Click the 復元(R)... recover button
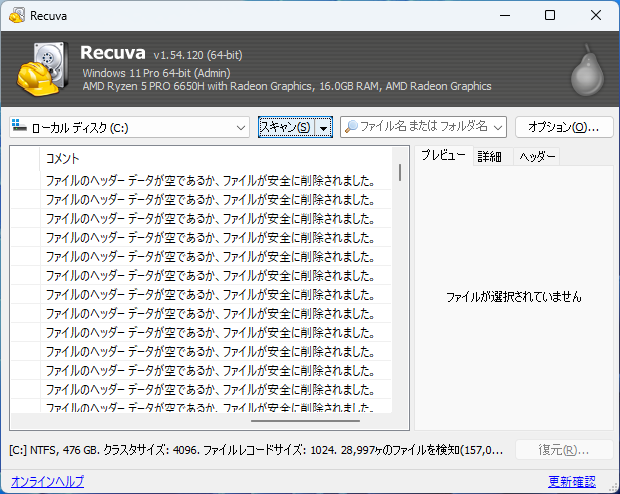Viewport: 620px width, 494px height. pos(564,450)
